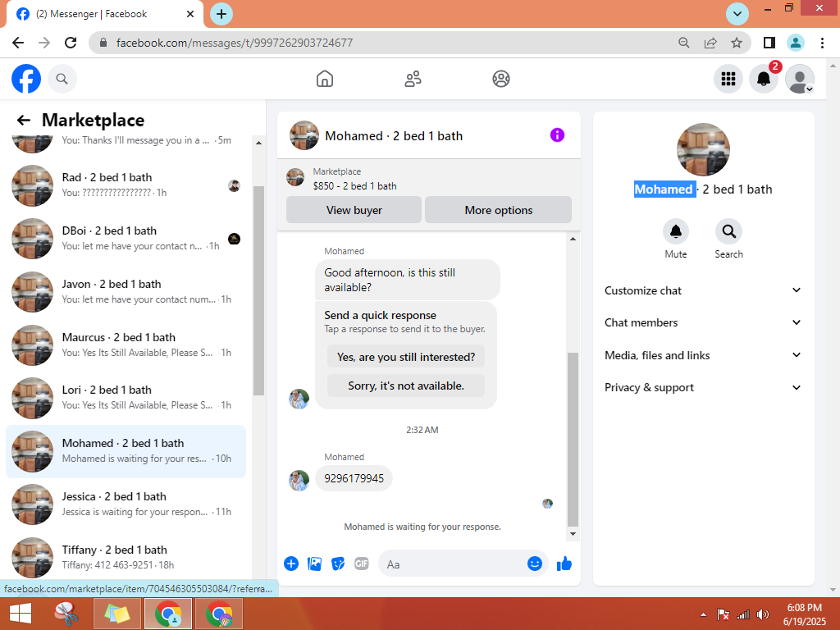840x630 pixels.
Task: Go back from Marketplace with arrow
Action: click(23, 120)
